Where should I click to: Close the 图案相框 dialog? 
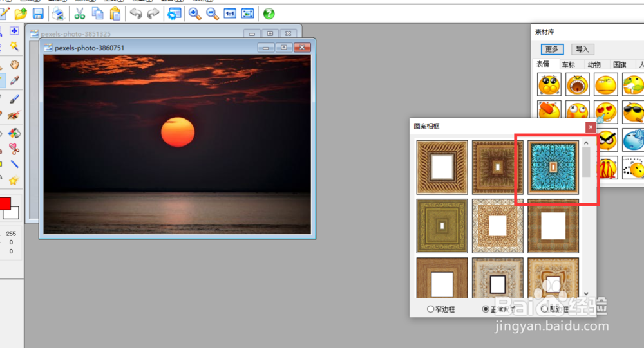[591, 127]
